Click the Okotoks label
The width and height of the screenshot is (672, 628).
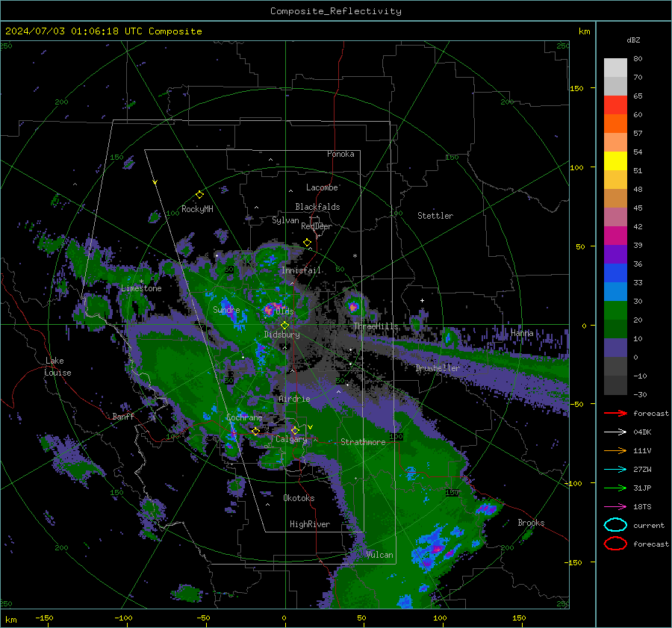(x=299, y=498)
